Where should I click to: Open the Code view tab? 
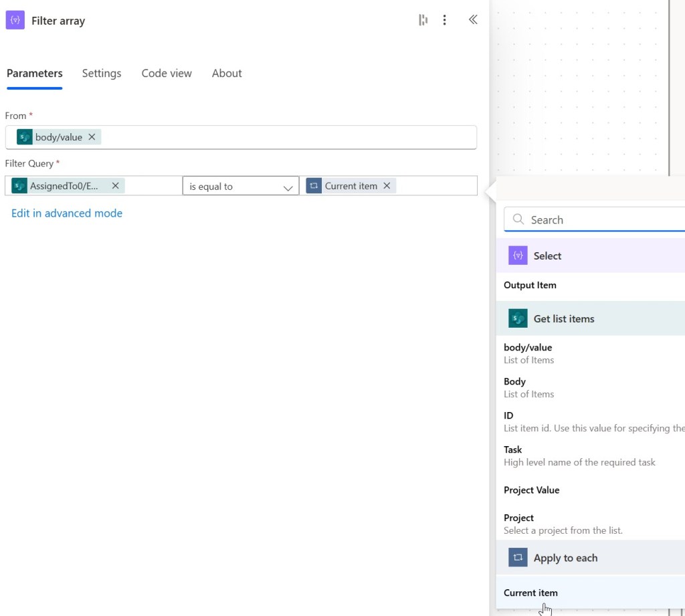167,74
